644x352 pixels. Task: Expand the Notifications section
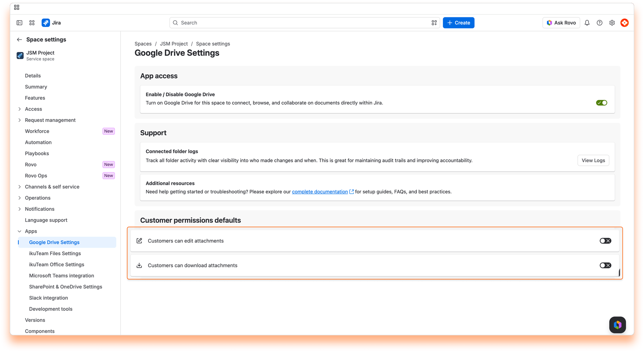[20, 209]
